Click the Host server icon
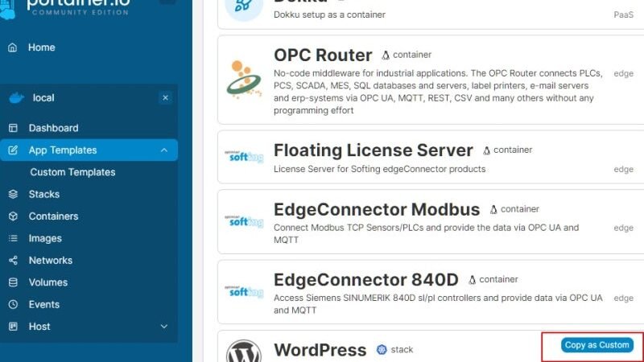The height and width of the screenshot is (362, 644). click(13, 327)
